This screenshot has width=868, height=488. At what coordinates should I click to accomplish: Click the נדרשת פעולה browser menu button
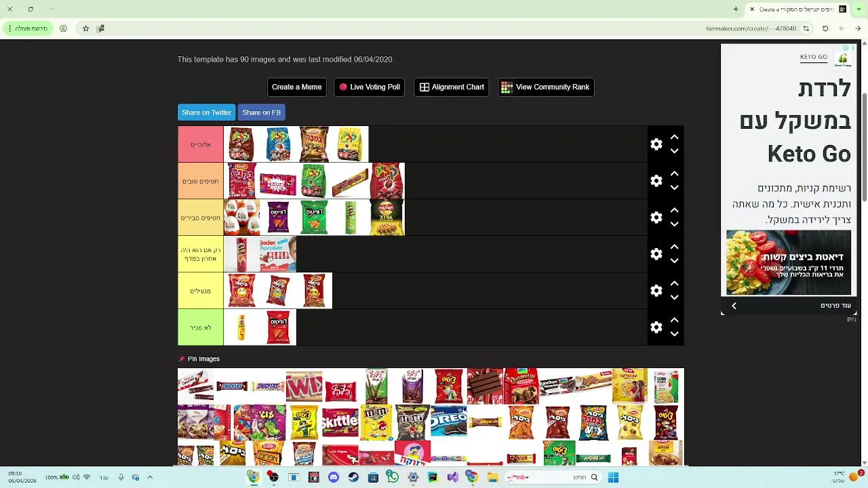click(x=28, y=28)
